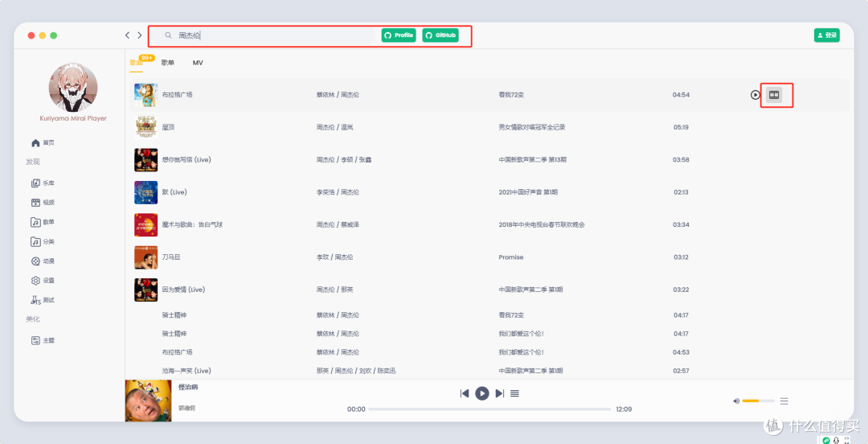Click album art of 想你就写信 (Live)

(x=146, y=159)
